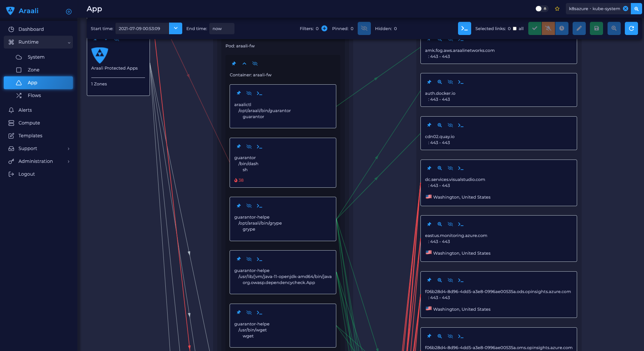The width and height of the screenshot is (644, 351).
Task: Pin the grype process card
Action: pos(239,206)
